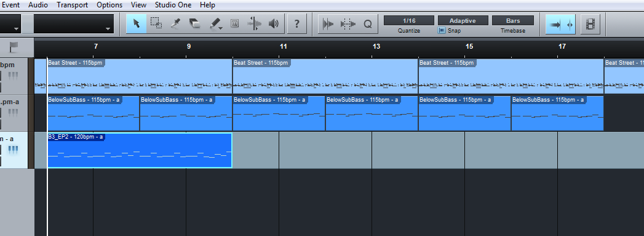This screenshot has height=236, width=644.
Task: Expand the Paint tool dropdown arrow
Action: (x=221, y=28)
